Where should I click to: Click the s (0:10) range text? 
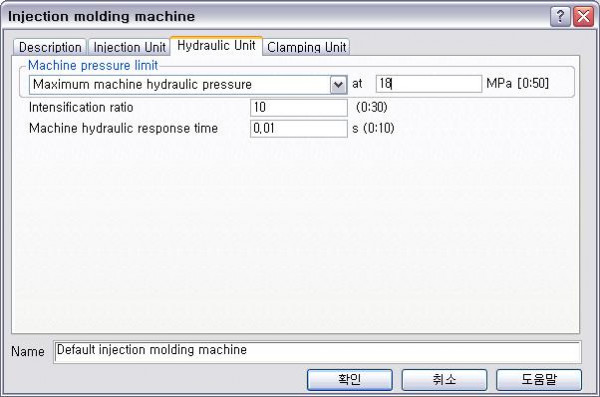pos(373,128)
